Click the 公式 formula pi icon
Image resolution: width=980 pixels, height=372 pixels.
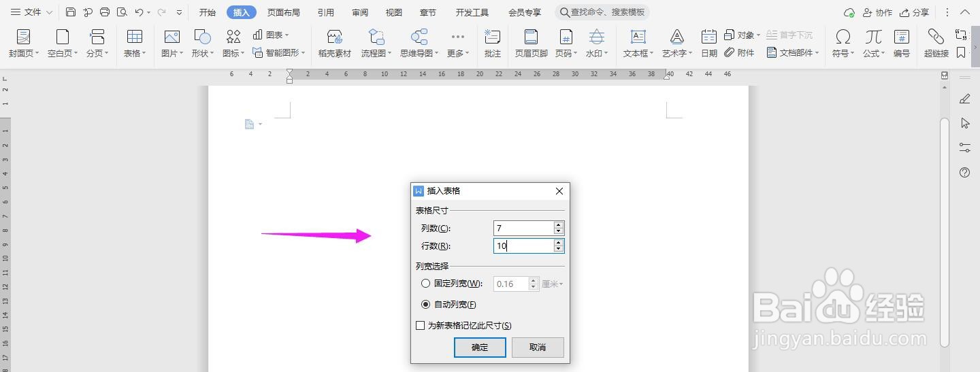pyautogui.click(x=874, y=37)
